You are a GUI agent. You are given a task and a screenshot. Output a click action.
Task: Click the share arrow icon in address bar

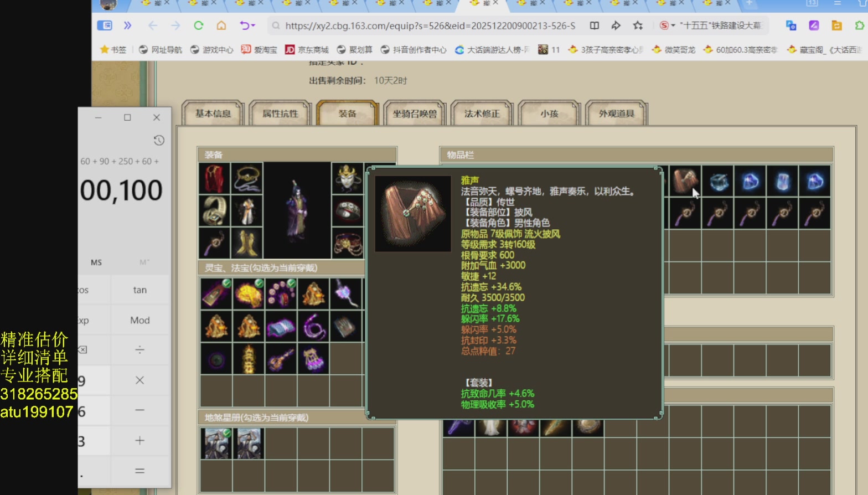tap(616, 25)
